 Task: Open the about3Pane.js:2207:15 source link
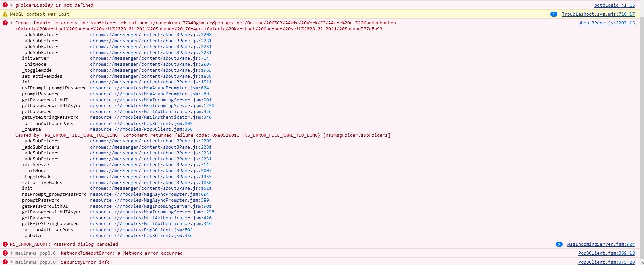[x=606, y=23]
